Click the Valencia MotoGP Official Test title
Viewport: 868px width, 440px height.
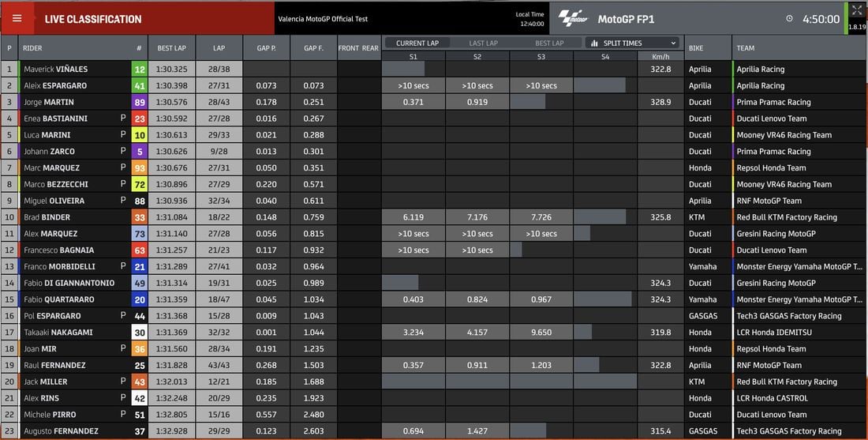tap(323, 19)
